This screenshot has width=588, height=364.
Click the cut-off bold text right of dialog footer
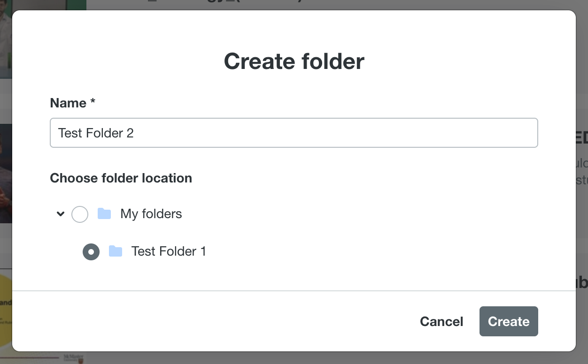click(x=581, y=282)
